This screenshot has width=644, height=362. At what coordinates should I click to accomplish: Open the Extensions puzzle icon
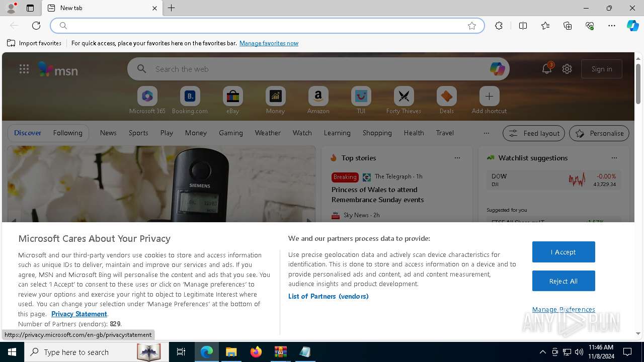tap(499, 26)
